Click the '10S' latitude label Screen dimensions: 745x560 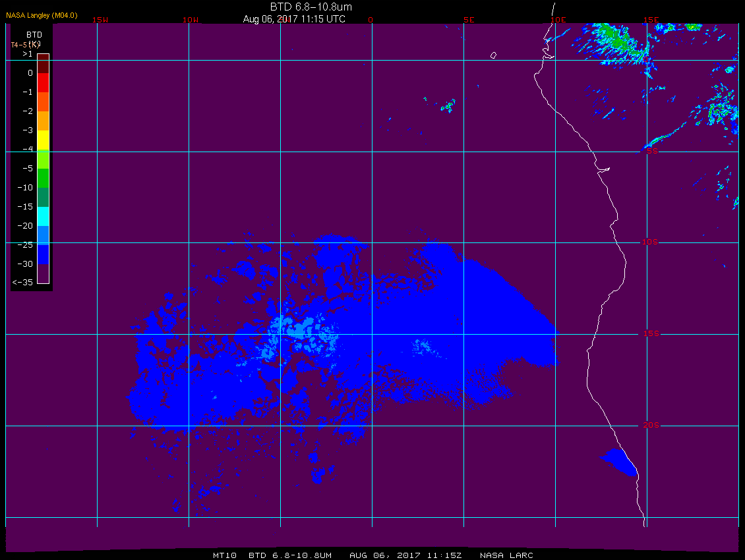[650, 242]
